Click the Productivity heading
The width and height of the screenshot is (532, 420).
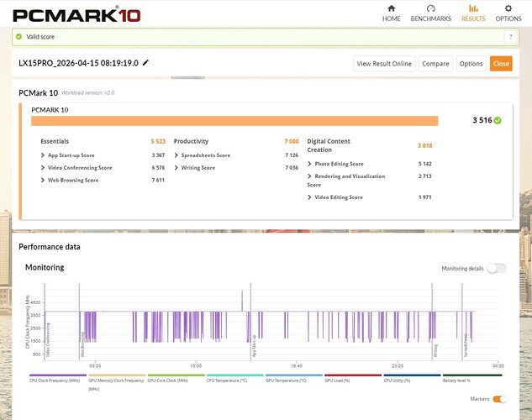point(191,141)
